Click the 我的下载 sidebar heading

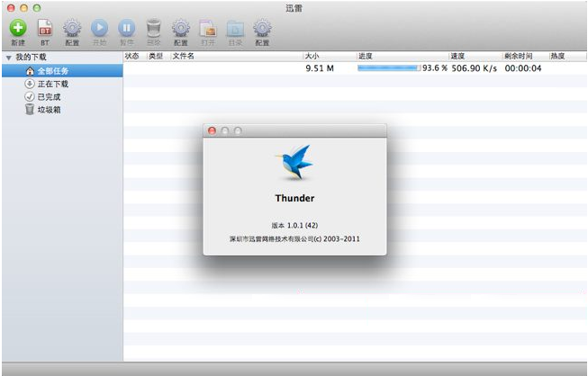[x=32, y=58]
